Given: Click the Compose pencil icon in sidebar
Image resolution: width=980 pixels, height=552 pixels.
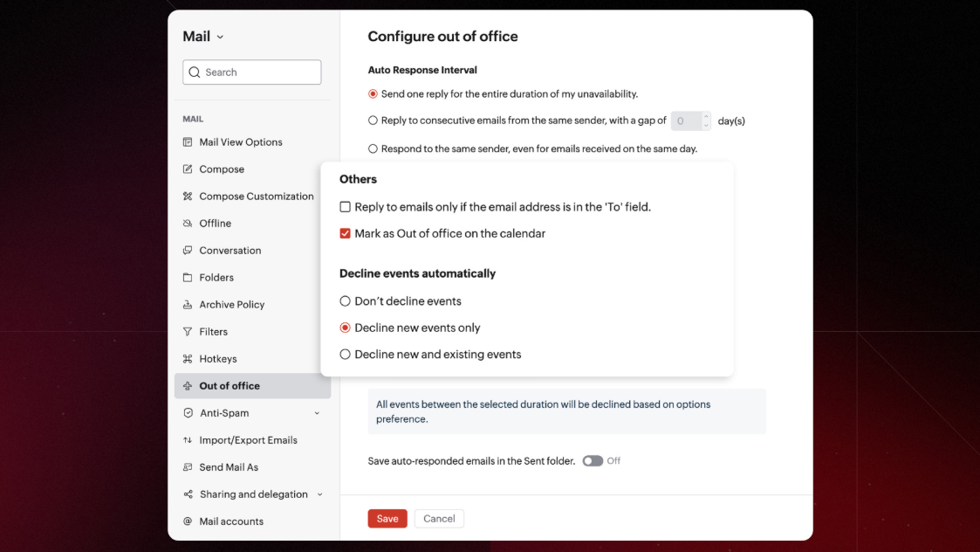Looking at the screenshot, I should (x=188, y=169).
